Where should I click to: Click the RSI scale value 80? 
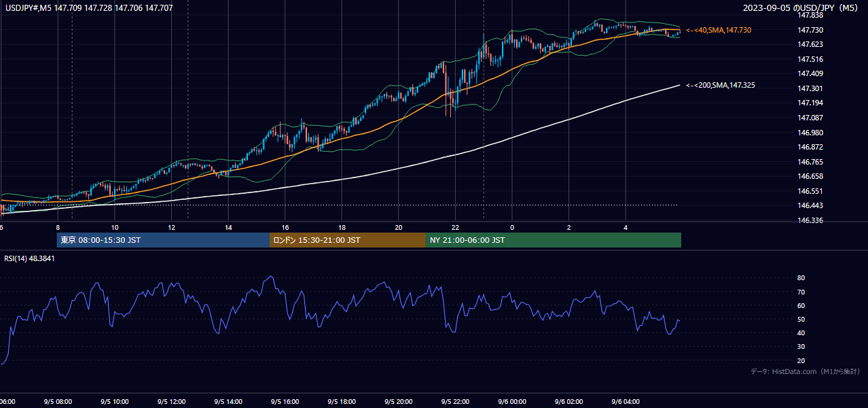(x=801, y=278)
